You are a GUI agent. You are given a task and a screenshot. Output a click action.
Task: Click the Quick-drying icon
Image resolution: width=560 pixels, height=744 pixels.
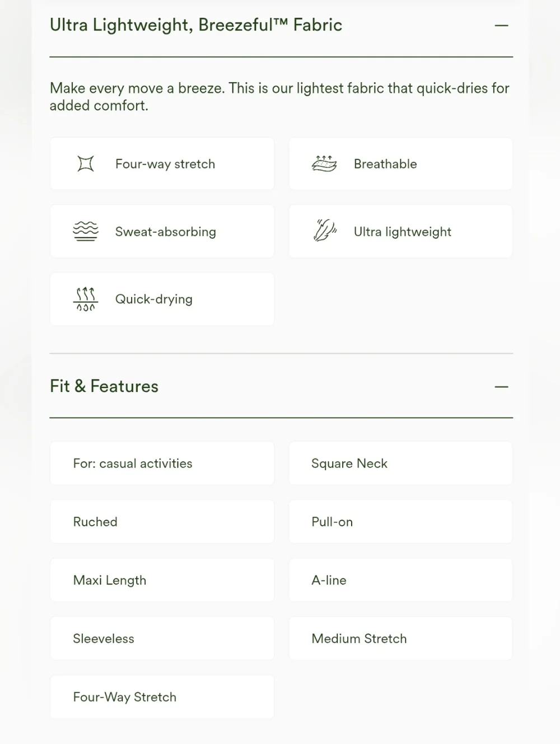tap(86, 299)
